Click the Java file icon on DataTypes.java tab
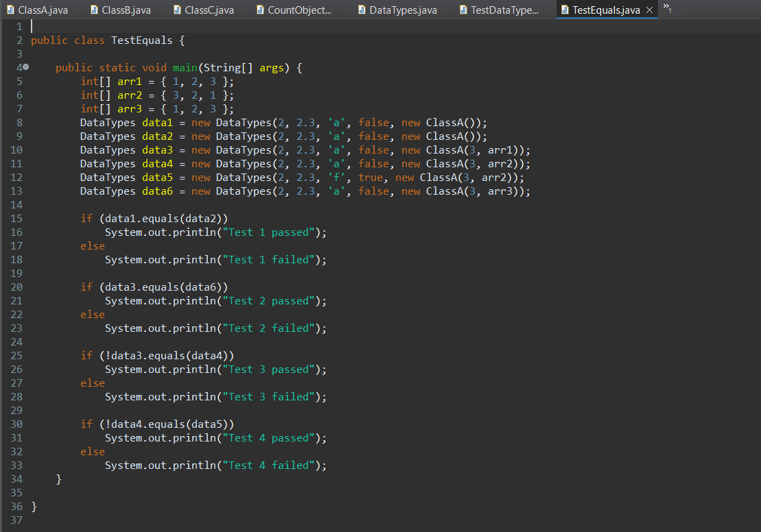761x532 pixels. (361, 10)
